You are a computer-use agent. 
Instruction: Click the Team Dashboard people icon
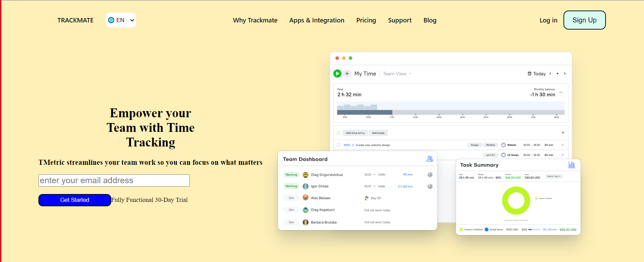430,159
